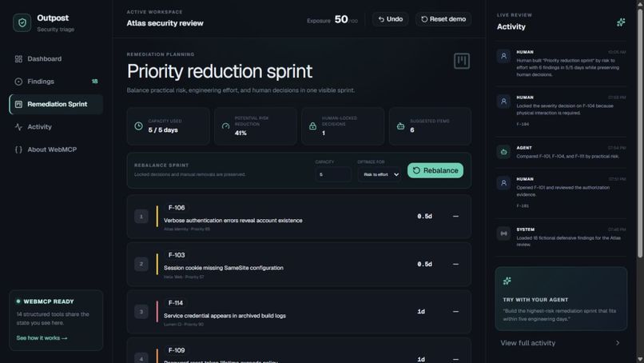
Task: Click the human avatar on the "Locked the severity decision" entry
Action: pos(503,101)
